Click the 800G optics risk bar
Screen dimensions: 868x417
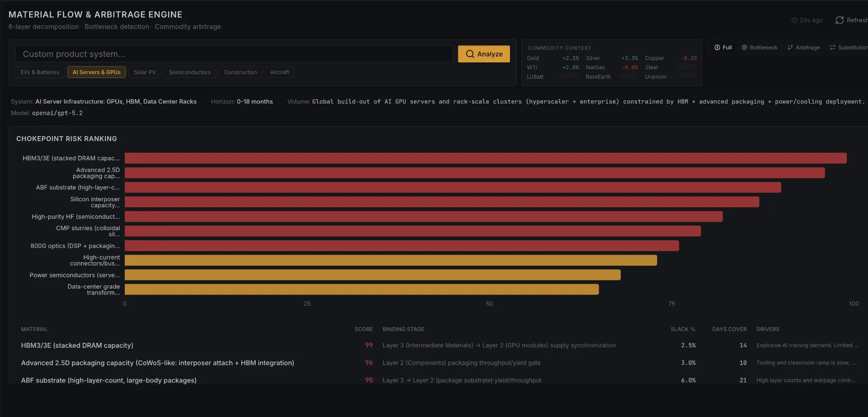point(402,246)
